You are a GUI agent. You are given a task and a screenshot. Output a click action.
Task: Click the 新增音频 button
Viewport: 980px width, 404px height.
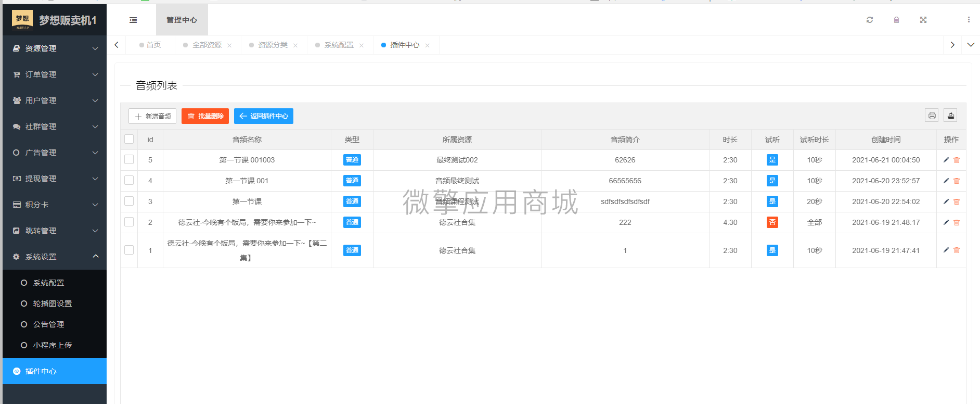(x=152, y=116)
